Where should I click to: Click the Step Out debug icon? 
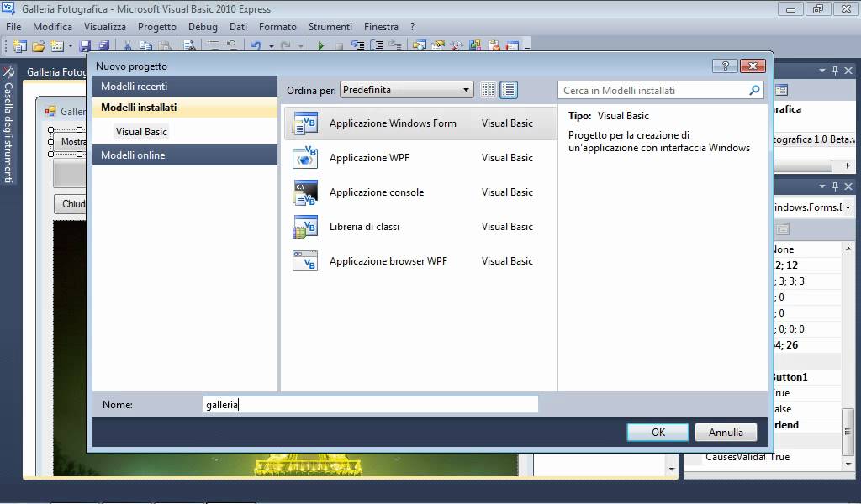coord(395,46)
